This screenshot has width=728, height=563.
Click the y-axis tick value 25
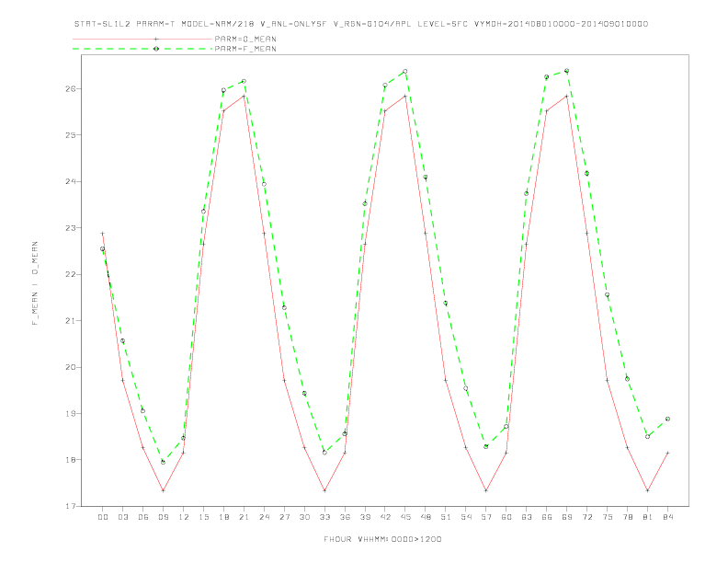[x=71, y=135]
